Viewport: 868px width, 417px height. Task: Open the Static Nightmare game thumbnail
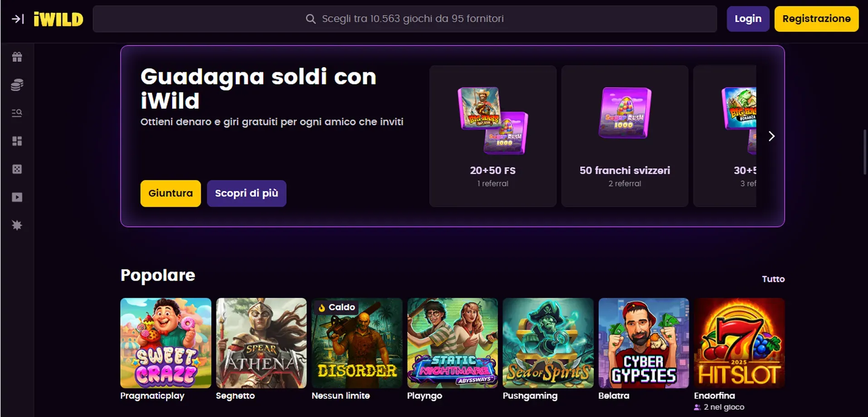pos(453,343)
